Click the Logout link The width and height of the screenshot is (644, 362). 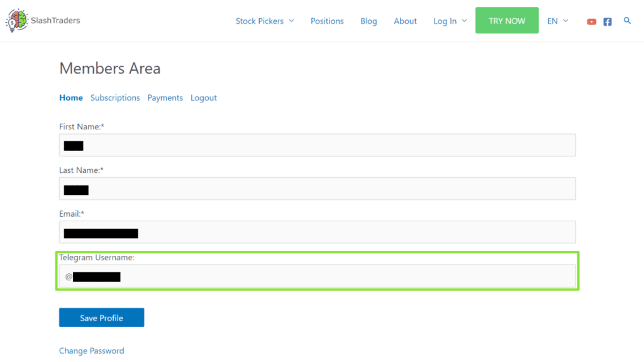204,98
